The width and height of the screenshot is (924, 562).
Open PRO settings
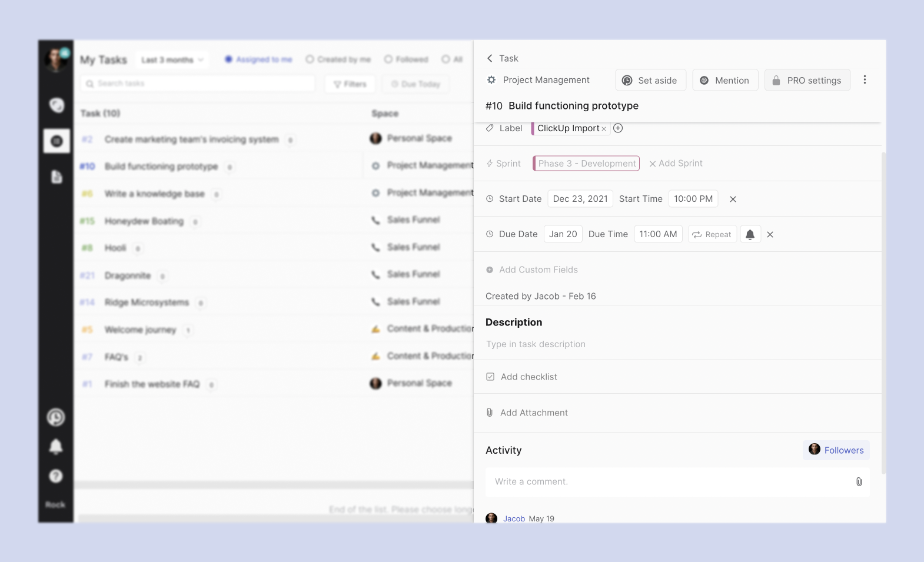pos(807,81)
